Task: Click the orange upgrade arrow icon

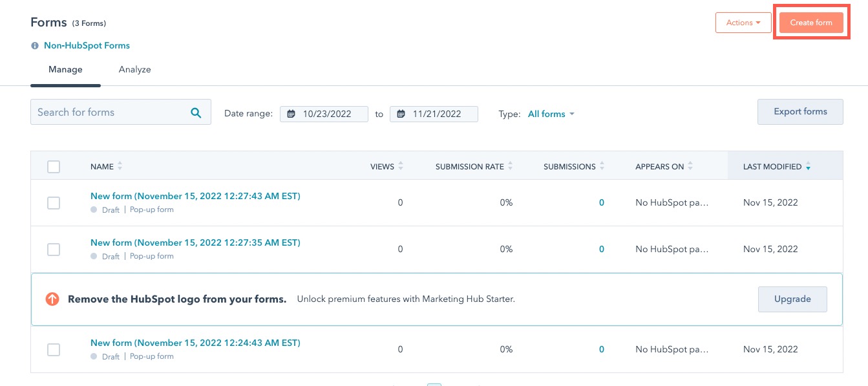Action: point(52,299)
